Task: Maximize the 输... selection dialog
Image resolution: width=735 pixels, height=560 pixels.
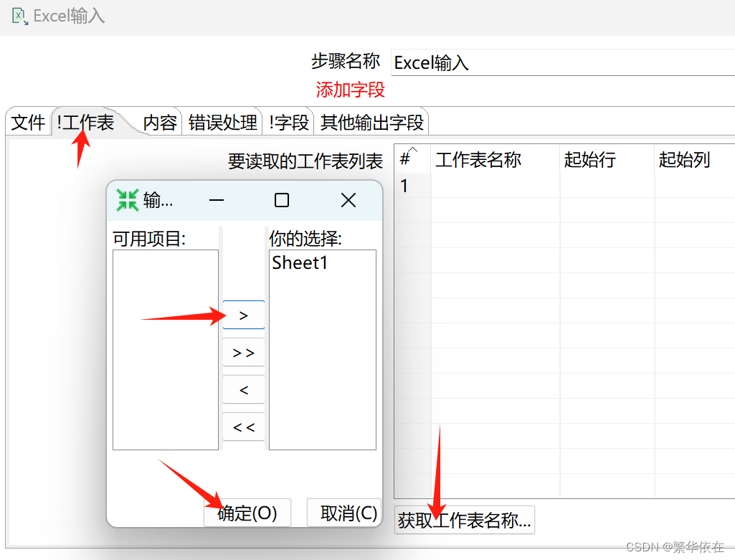Action: pos(281,200)
